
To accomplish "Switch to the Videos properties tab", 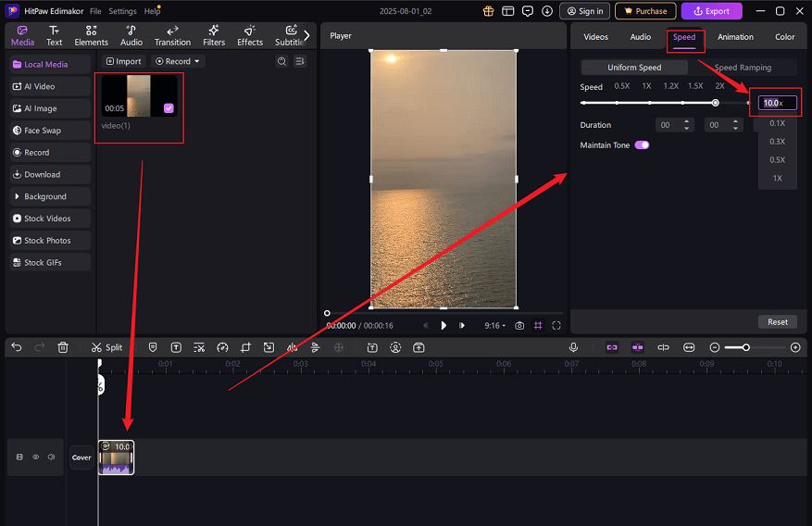I will pos(596,37).
